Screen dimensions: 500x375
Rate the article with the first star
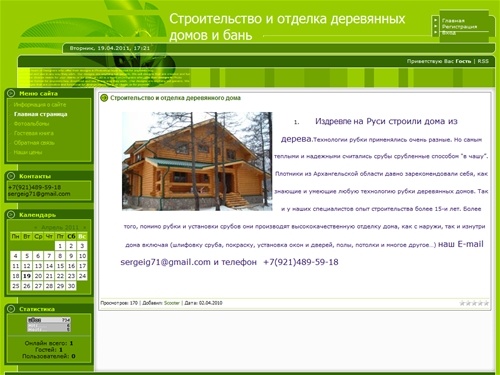462,303
